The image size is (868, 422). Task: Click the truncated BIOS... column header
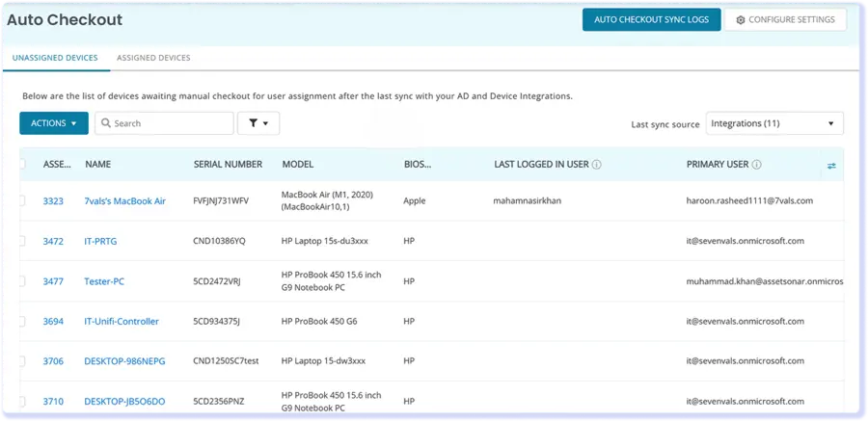418,164
